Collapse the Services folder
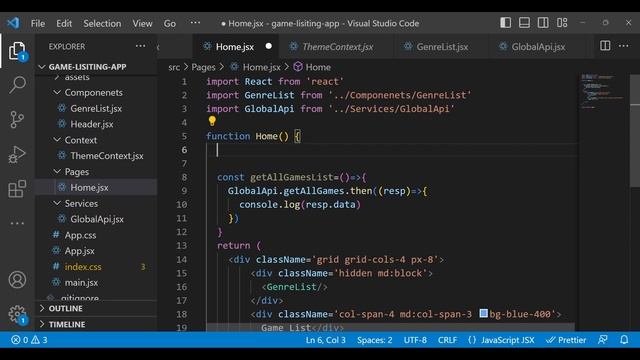640x360 pixels. tap(81, 203)
